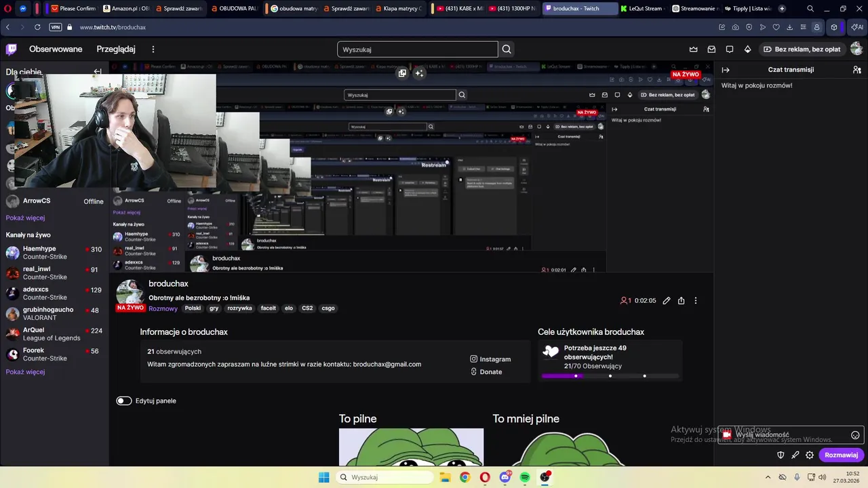The height and width of the screenshot is (488, 868).
Task: Go to Twitch home via logo
Action: (x=12, y=49)
